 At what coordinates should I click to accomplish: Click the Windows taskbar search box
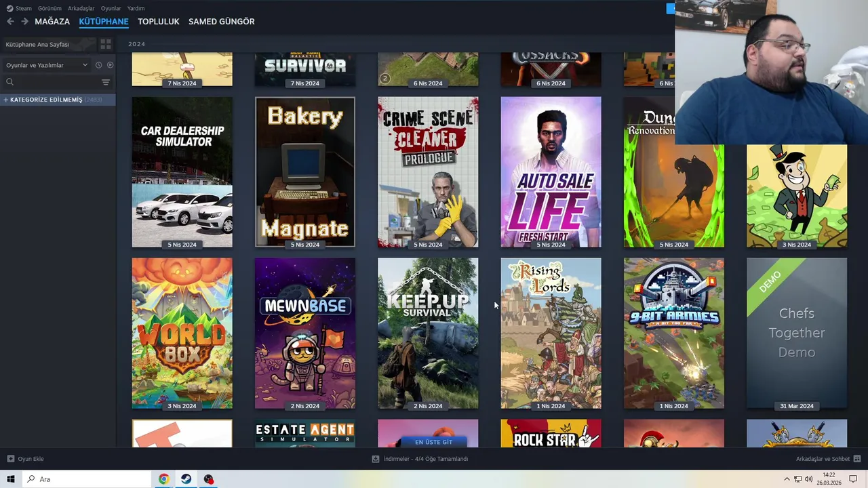(87, 479)
